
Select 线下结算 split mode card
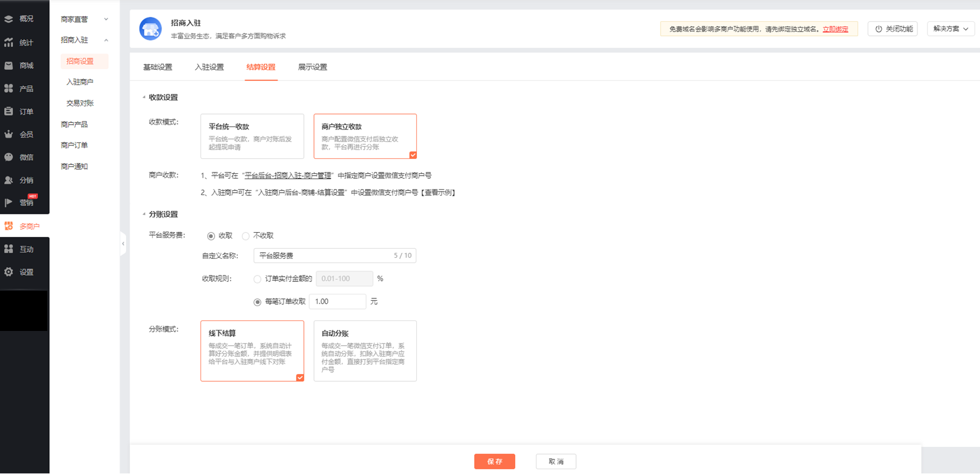pyautogui.click(x=253, y=351)
